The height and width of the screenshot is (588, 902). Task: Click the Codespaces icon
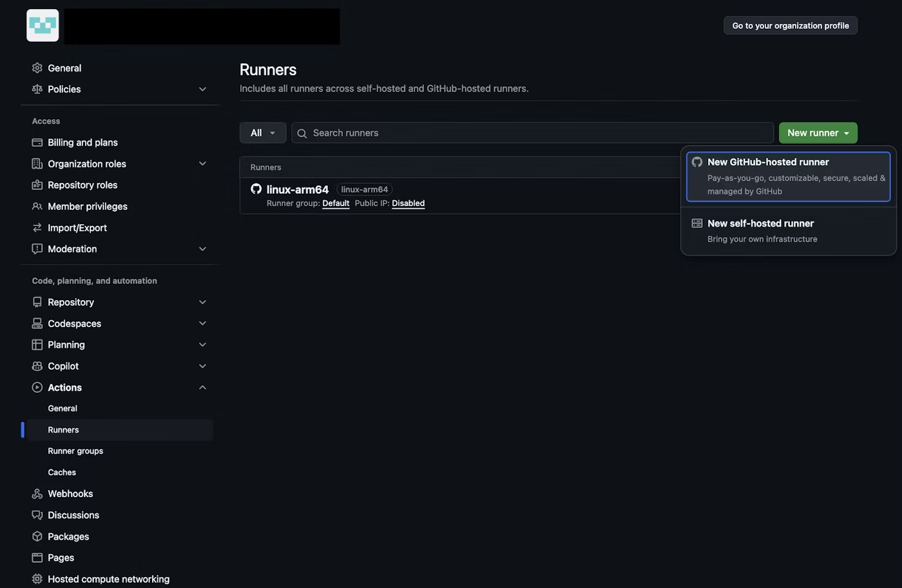(x=37, y=323)
